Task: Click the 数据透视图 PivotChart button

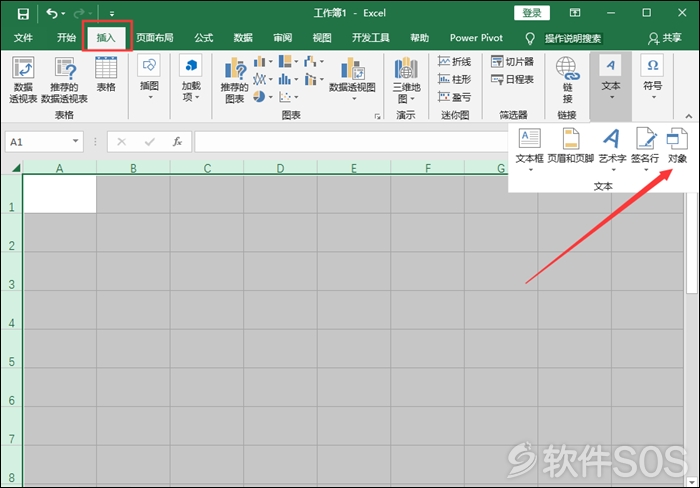Action: 352,79
